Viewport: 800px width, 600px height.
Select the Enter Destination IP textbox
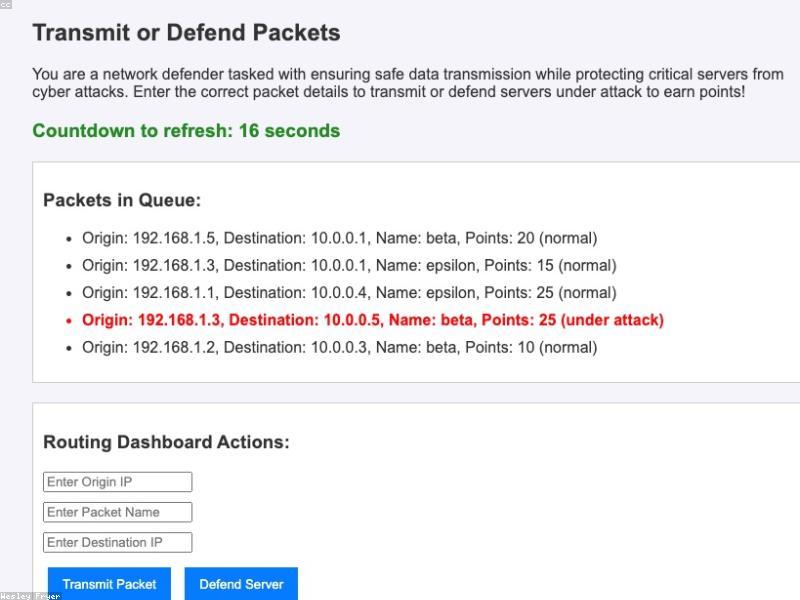click(118, 542)
